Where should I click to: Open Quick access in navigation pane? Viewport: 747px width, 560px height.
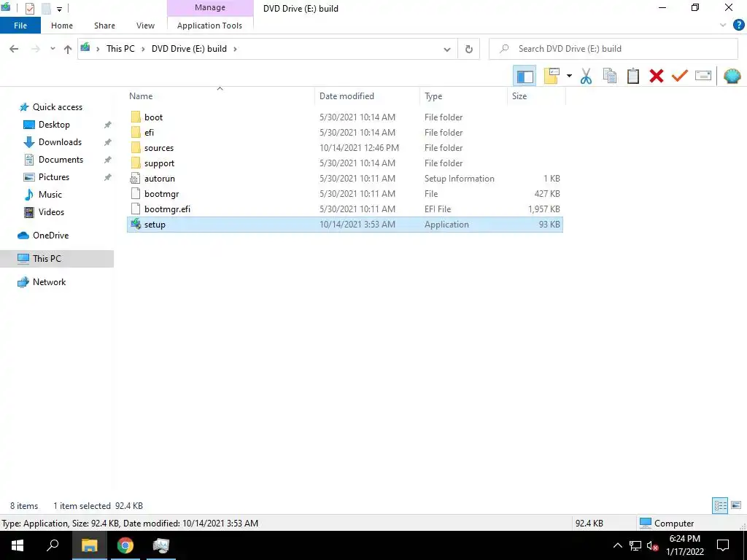point(57,107)
